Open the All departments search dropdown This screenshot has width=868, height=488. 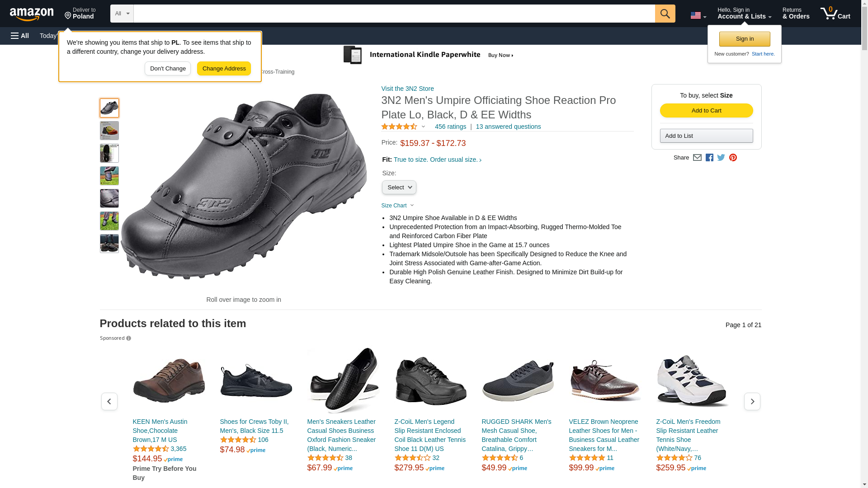click(x=122, y=14)
